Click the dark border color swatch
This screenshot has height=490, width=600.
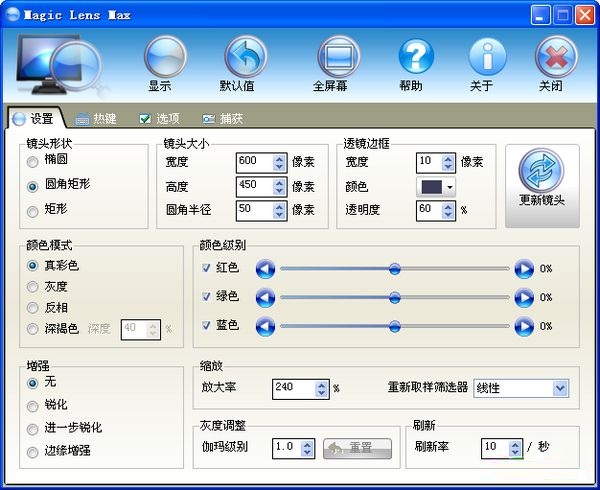point(432,187)
